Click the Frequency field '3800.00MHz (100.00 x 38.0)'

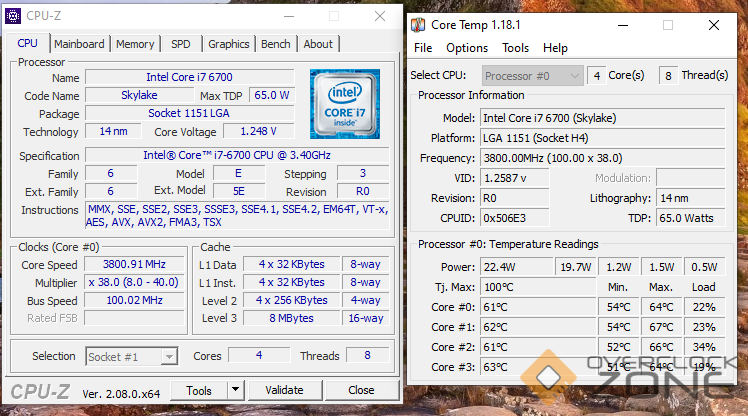603,158
